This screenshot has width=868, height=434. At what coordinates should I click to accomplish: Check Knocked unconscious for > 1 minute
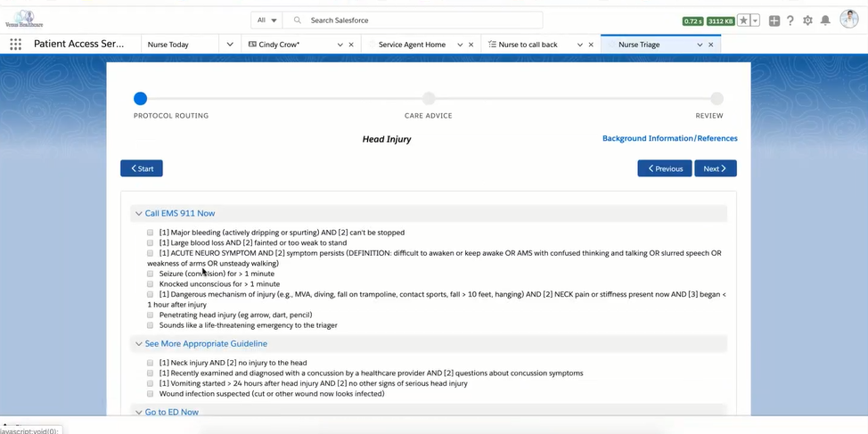click(x=150, y=284)
